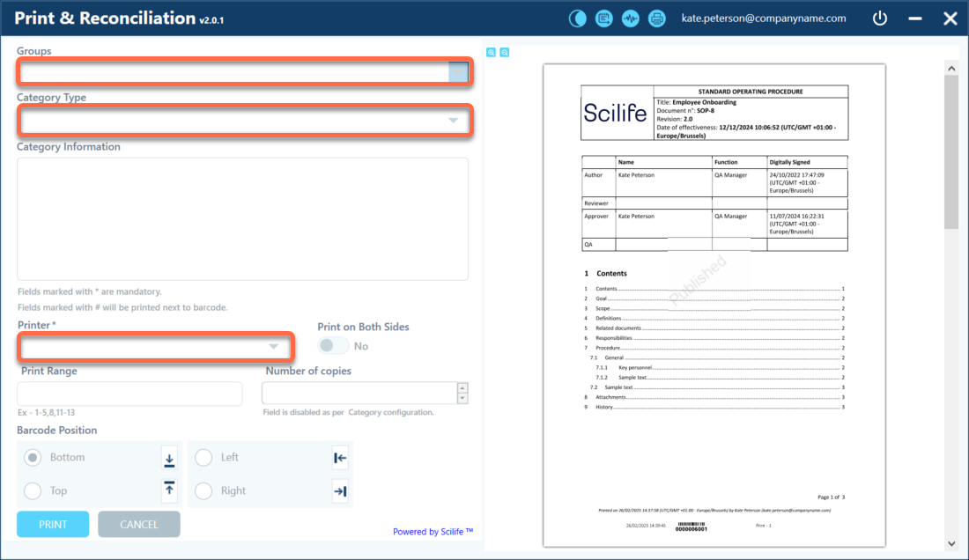
Task: Zoom out of the document preview
Action: (x=505, y=53)
